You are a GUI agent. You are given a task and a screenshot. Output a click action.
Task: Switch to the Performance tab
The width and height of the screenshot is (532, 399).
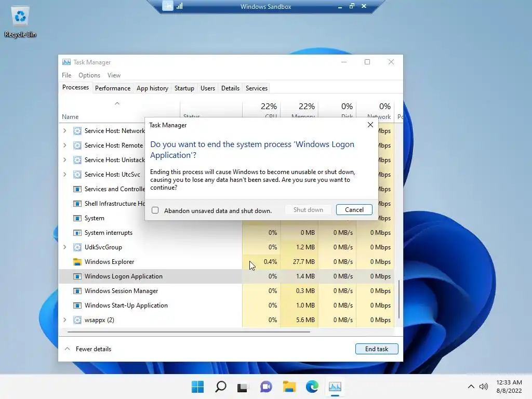113,88
